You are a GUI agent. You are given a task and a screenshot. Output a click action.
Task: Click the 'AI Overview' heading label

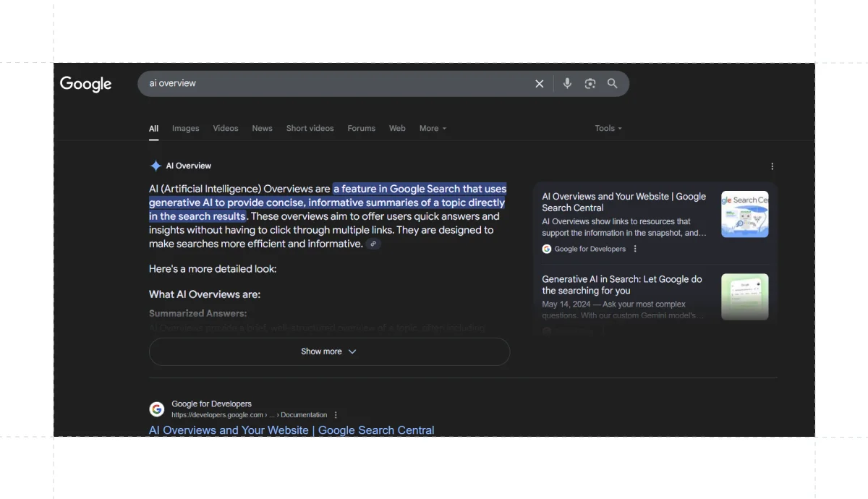189,166
